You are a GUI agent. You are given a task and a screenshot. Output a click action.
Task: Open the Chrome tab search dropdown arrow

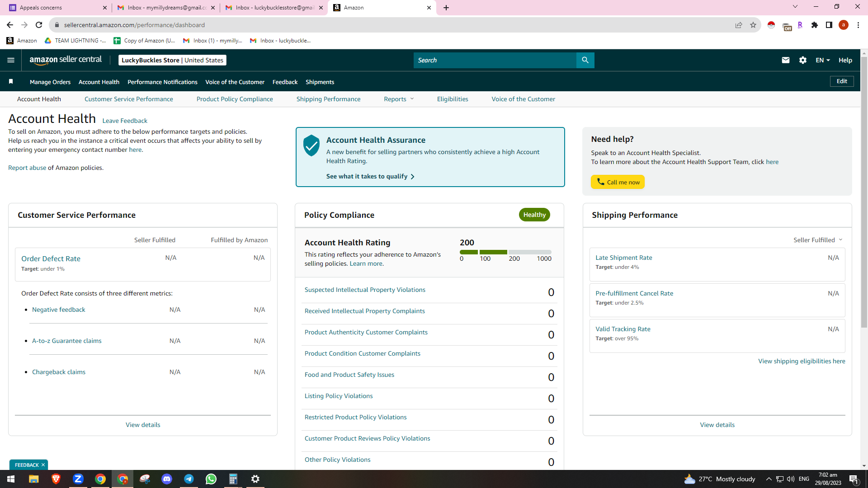click(x=795, y=7)
